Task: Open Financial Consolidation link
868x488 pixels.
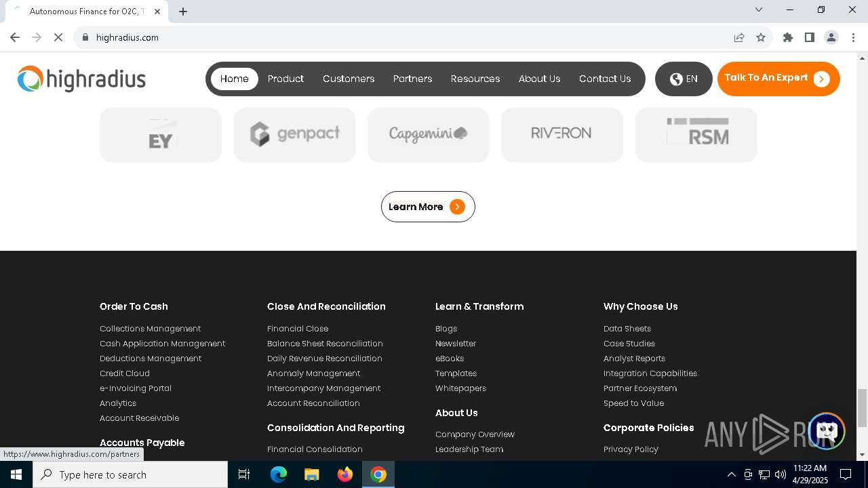Action: click(315, 449)
